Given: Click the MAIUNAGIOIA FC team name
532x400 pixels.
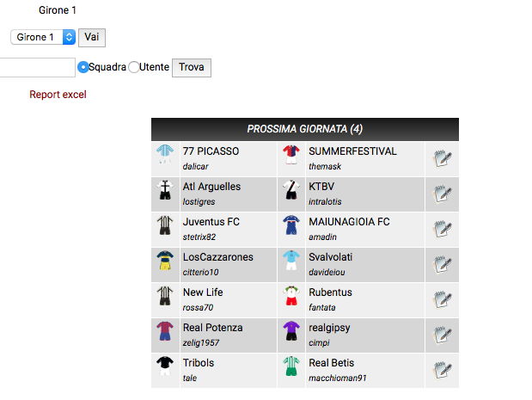Looking at the screenshot, I should coord(349,222).
